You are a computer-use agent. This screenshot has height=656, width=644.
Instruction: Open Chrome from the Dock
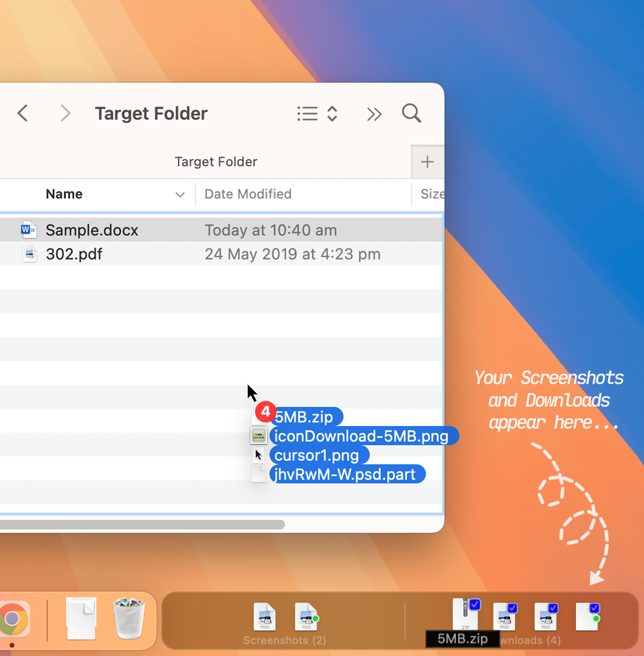[x=14, y=619]
